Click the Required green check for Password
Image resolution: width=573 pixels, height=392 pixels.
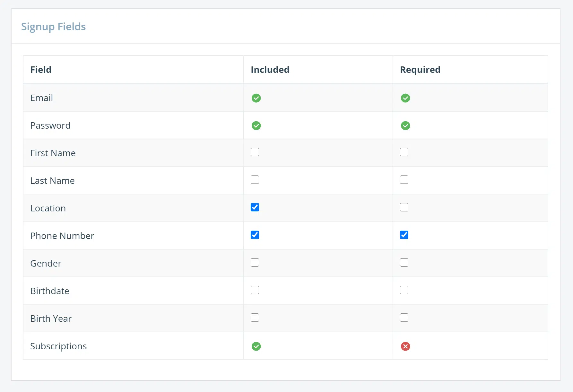[405, 126]
